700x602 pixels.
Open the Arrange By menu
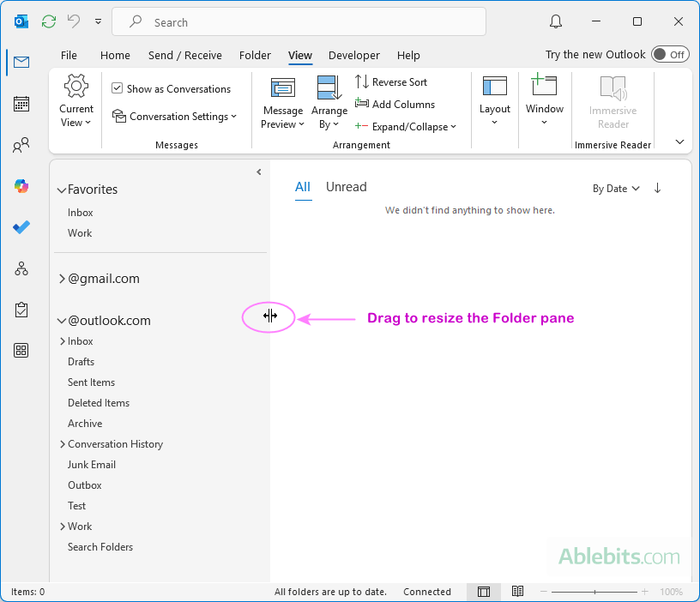[329, 103]
